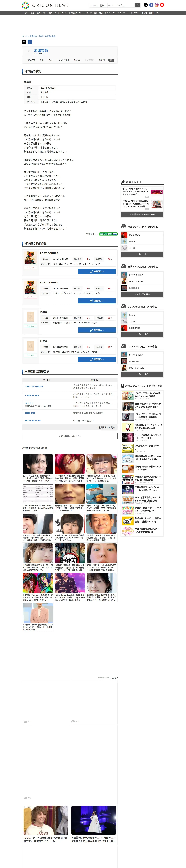Expand もっと見る under 合算シングル売上TOP3

[142, 254]
